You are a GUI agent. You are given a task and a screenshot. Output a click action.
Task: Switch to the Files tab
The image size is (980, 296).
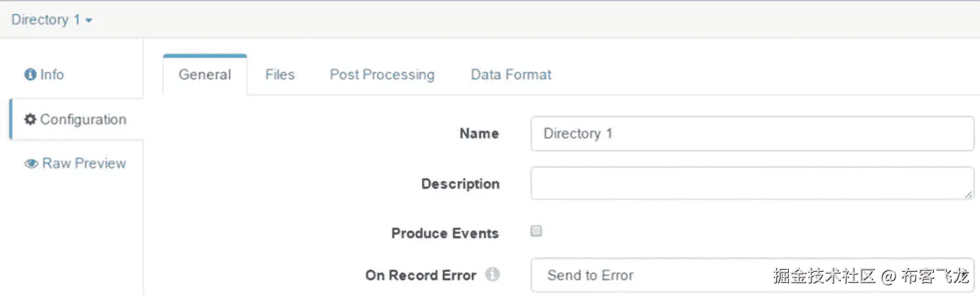280,75
